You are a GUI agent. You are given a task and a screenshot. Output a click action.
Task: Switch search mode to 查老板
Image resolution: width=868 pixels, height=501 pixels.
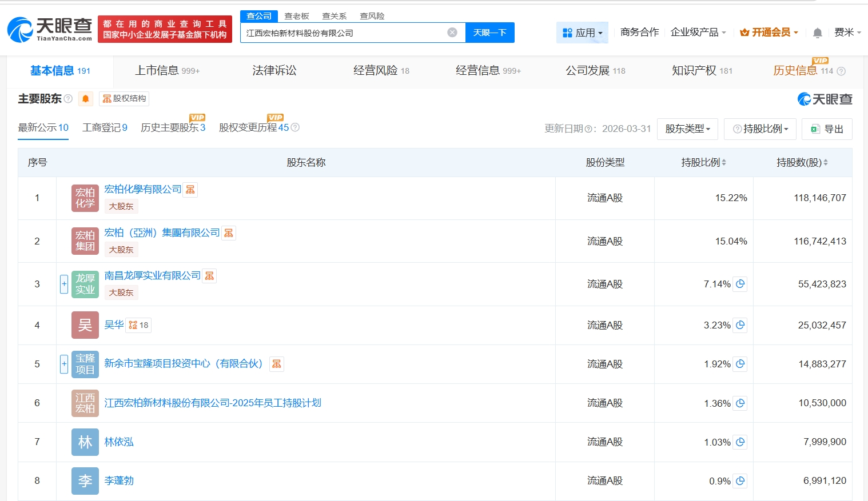(x=297, y=16)
